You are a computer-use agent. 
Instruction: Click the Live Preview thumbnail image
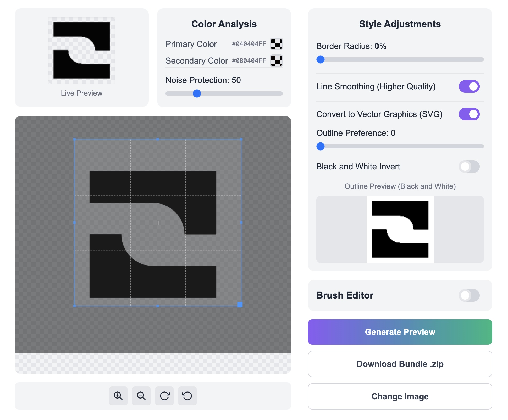tap(82, 50)
